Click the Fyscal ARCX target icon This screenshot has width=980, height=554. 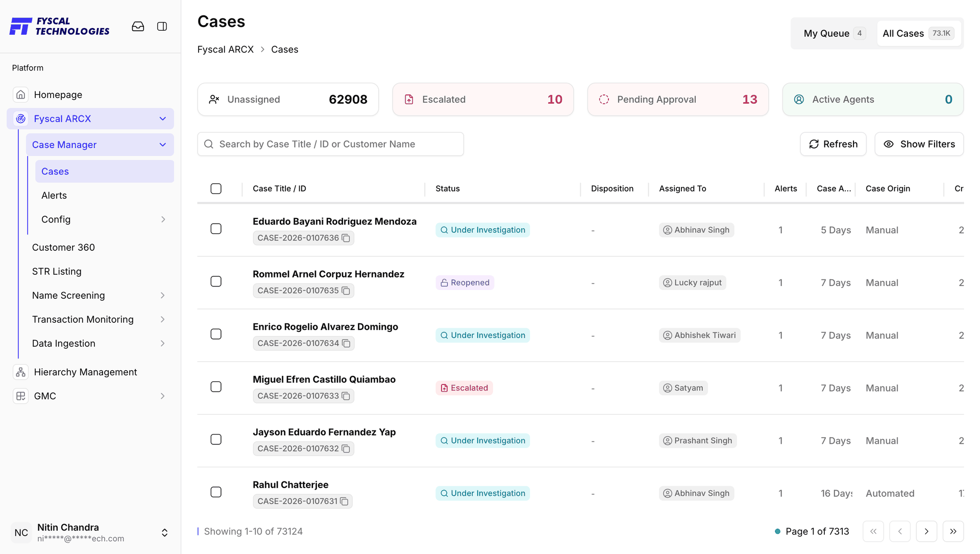(x=20, y=118)
